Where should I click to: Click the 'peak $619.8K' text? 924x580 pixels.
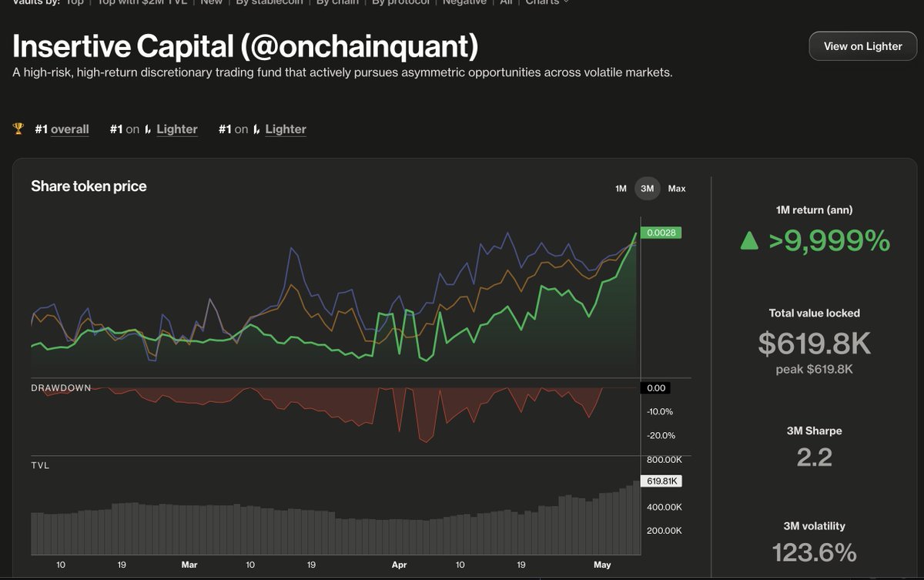(x=814, y=369)
